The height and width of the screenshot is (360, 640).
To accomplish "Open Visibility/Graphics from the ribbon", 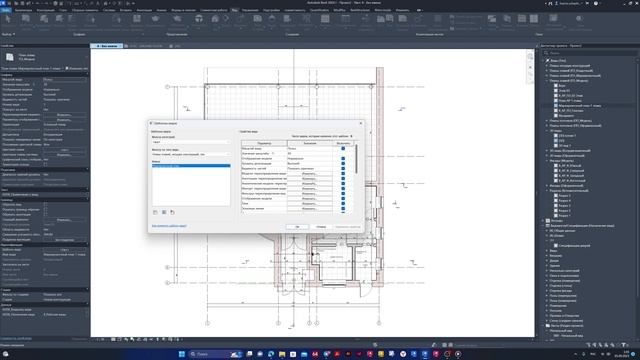I will pos(43,19).
